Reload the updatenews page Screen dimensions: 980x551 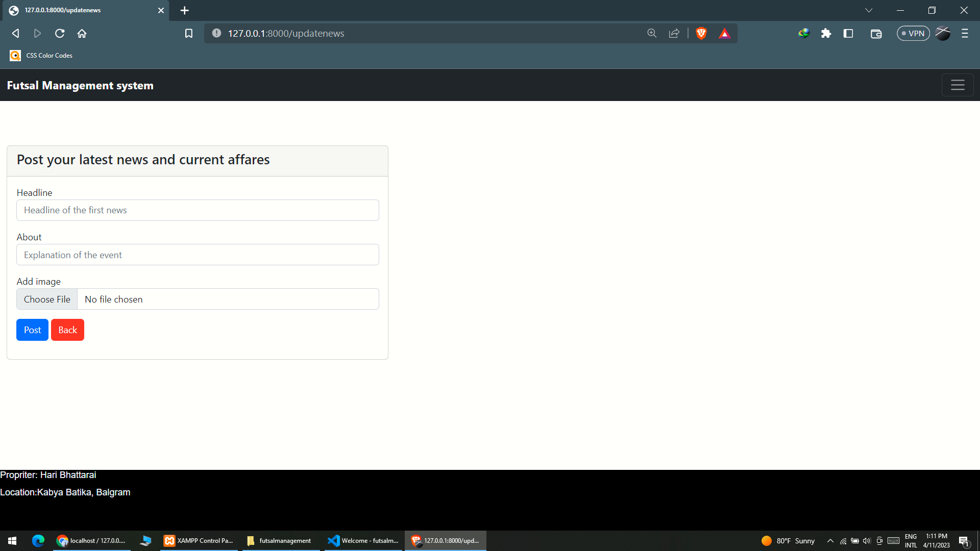[60, 33]
